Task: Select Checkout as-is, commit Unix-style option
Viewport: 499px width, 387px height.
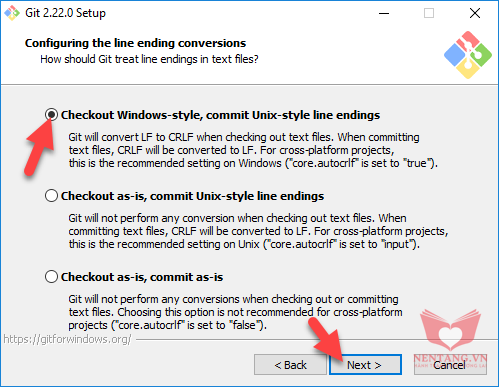Action: point(51,196)
